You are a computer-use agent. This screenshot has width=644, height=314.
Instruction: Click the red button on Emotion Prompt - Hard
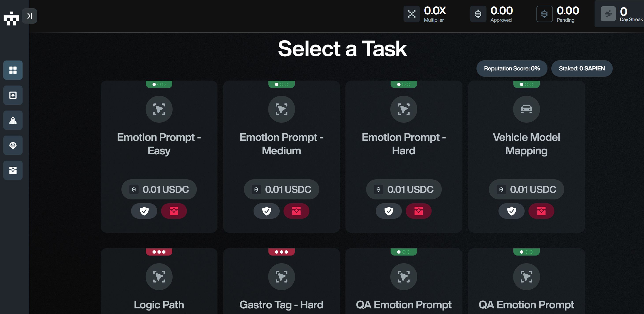(418, 211)
